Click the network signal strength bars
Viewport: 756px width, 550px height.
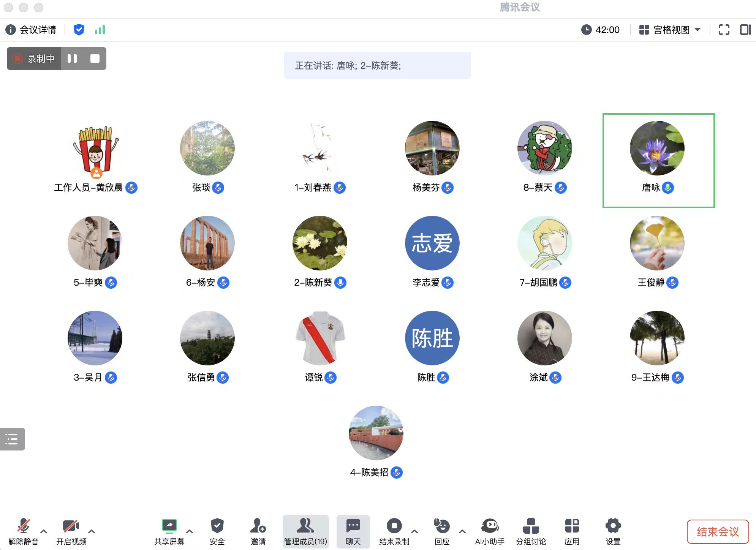[100, 30]
